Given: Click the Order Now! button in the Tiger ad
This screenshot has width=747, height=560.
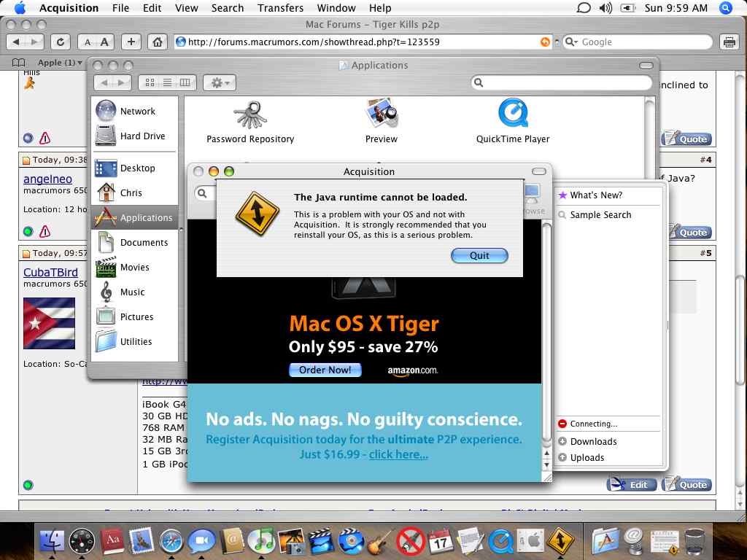Looking at the screenshot, I should pyautogui.click(x=325, y=370).
